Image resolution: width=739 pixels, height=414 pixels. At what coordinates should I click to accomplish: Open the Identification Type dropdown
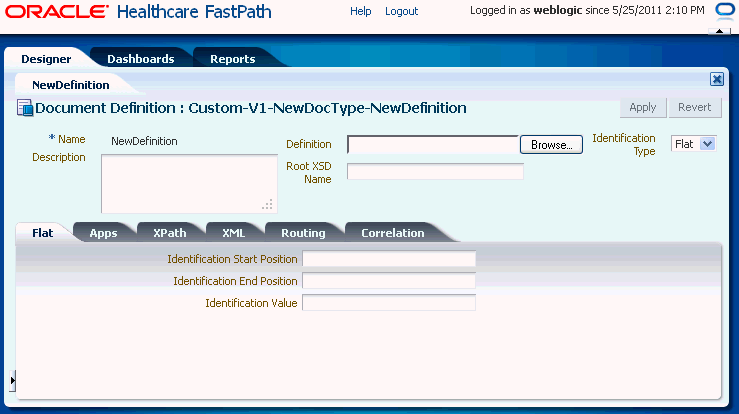(694, 144)
